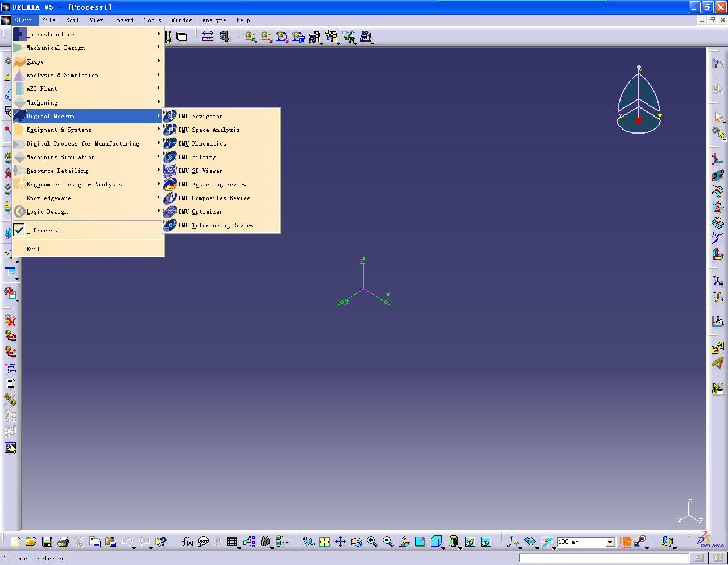
Task: Click the Normal View icon
Action: click(x=404, y=542)
